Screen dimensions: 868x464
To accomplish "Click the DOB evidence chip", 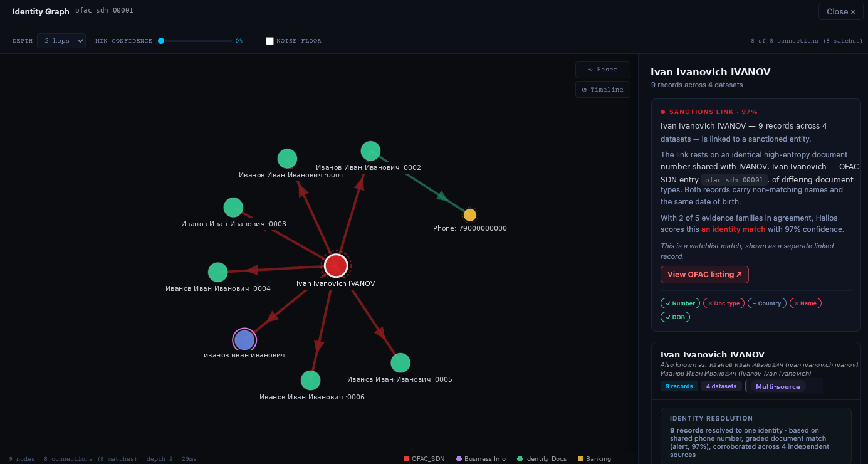I will (x=675, y=317).
